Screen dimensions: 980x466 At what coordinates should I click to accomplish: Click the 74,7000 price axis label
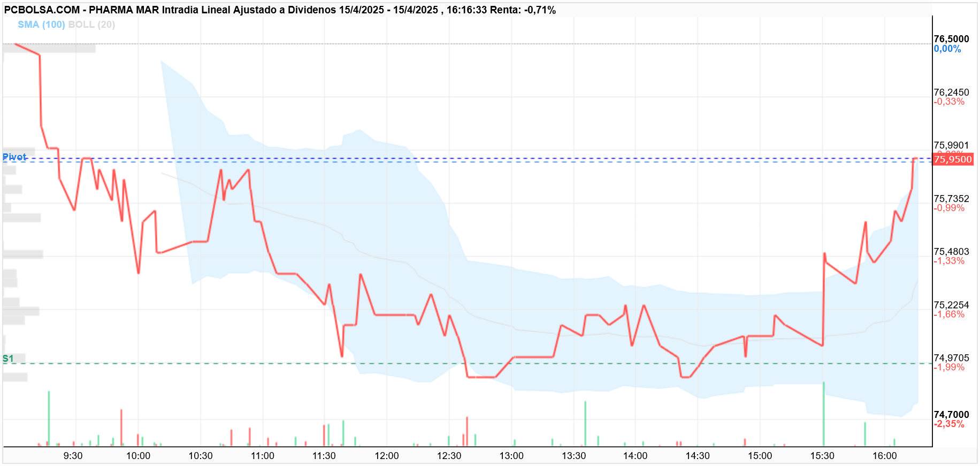[x=951, y=415]
